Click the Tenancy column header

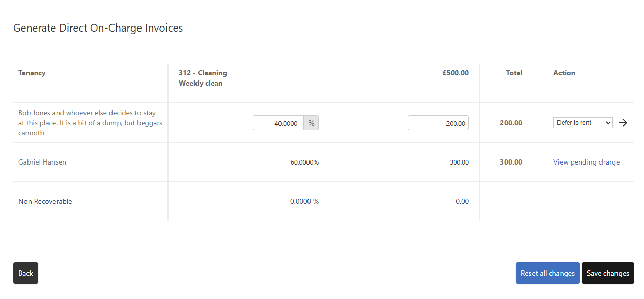(32, 73)
